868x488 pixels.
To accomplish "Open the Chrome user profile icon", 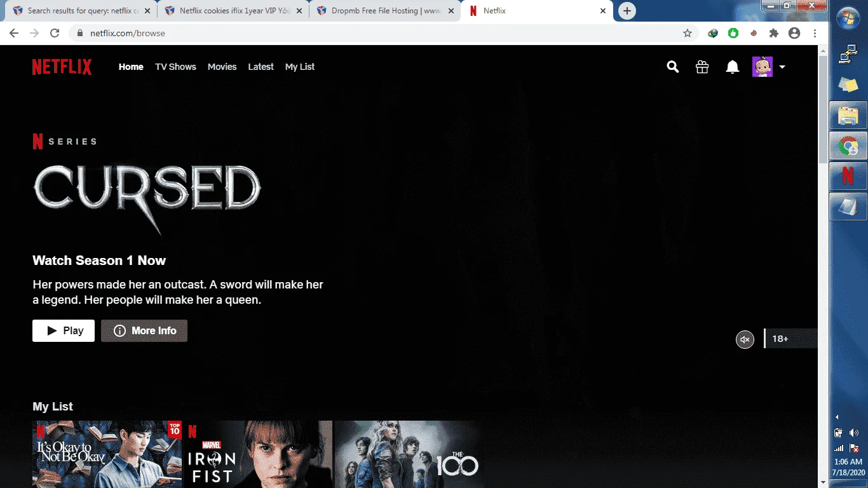I will (794, 33).
